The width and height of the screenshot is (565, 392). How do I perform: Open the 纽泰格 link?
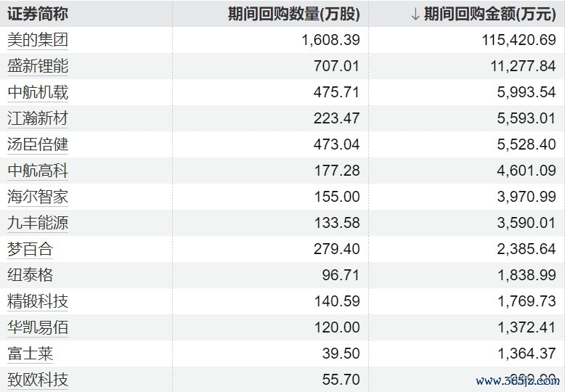click(31, 275)
